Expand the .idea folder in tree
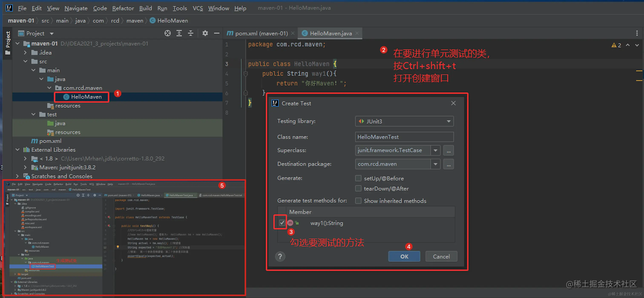644x298 pixels. coord(25,53)
